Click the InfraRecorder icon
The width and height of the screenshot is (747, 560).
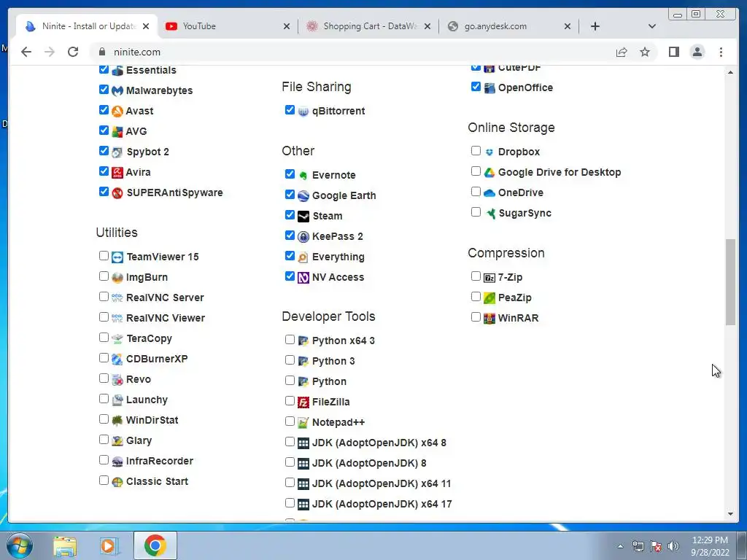(117, 462)
